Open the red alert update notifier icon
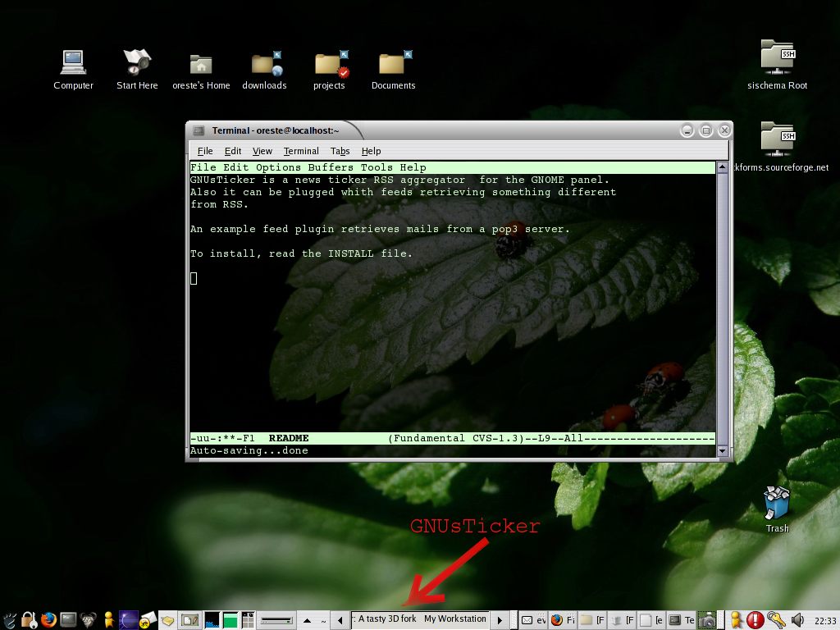The height and width of the screenshot is (630, 840). 756,619
